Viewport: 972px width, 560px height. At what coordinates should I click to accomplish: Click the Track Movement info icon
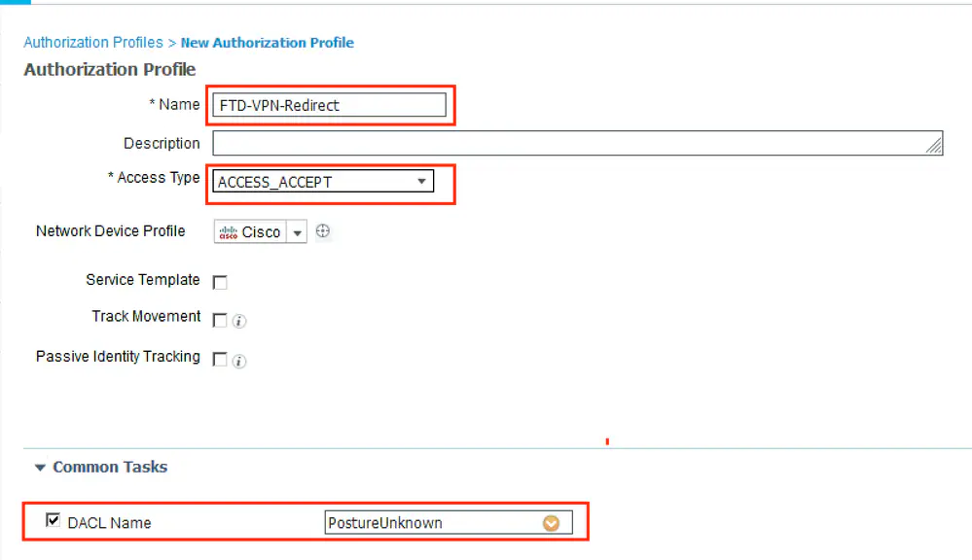tap(239, 321)
